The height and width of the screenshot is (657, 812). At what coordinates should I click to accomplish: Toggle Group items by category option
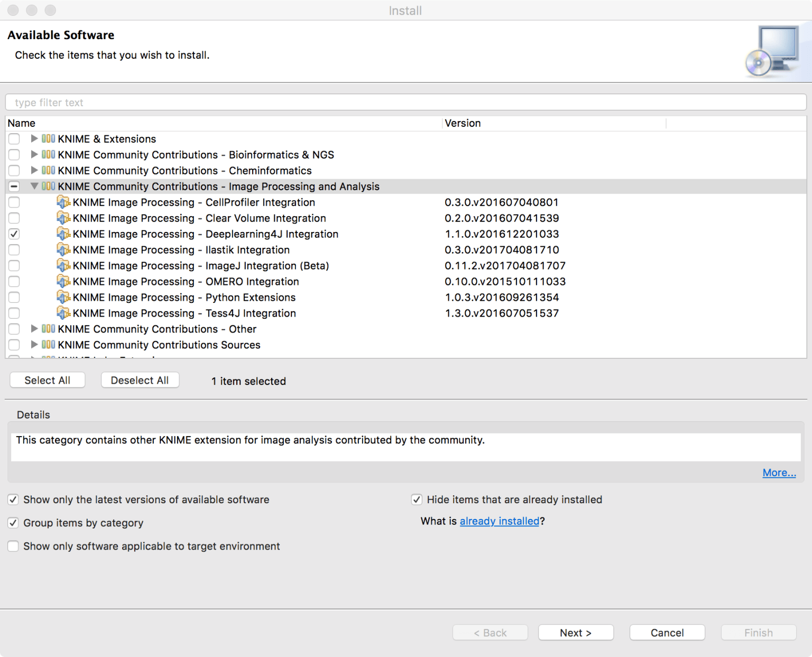point(13,523)
